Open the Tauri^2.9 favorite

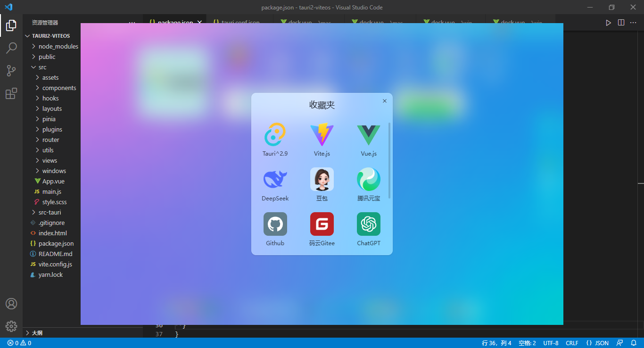point(275,140)
